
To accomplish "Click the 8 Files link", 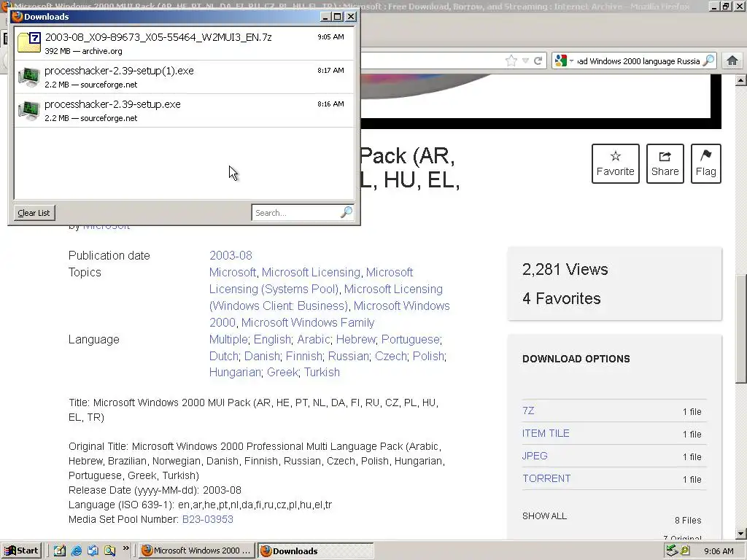I will click(x=688, y=521).
